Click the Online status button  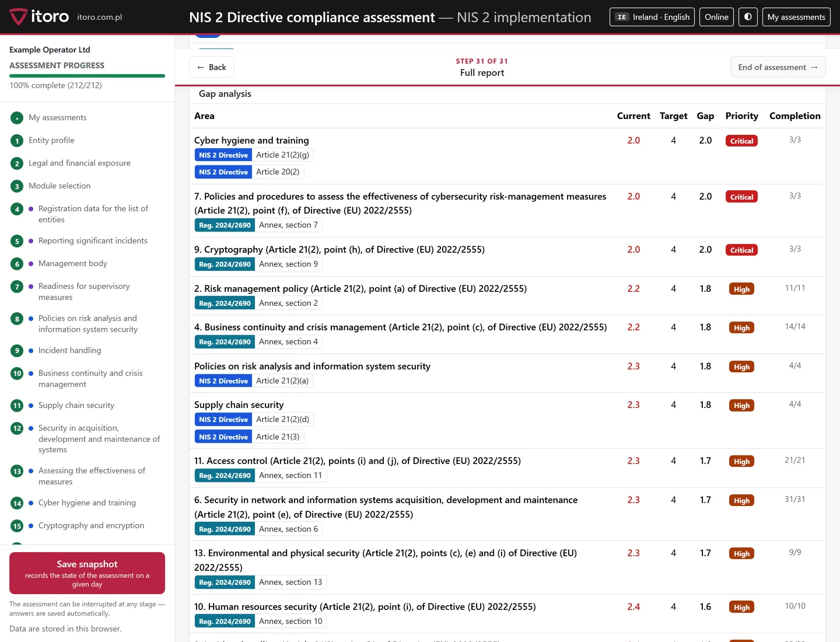pos(716,17)
